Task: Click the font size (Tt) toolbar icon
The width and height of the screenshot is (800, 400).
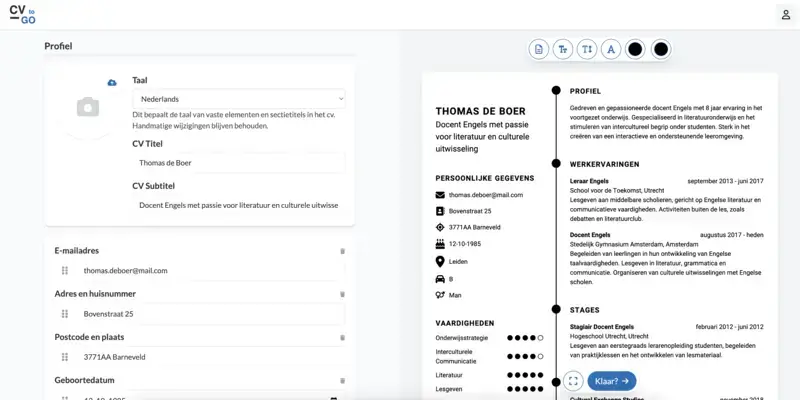Action: [x=563, y=49]
